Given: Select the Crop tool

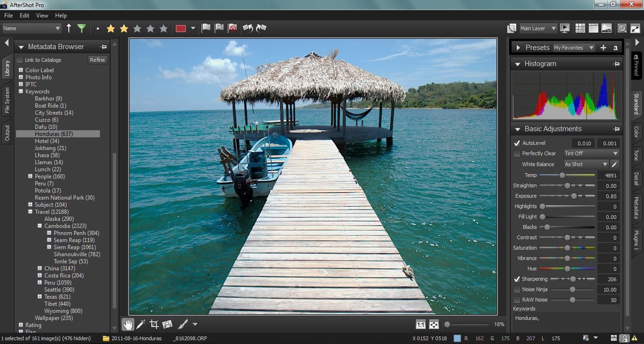Looking at the screenshot, I should point(154,324).
